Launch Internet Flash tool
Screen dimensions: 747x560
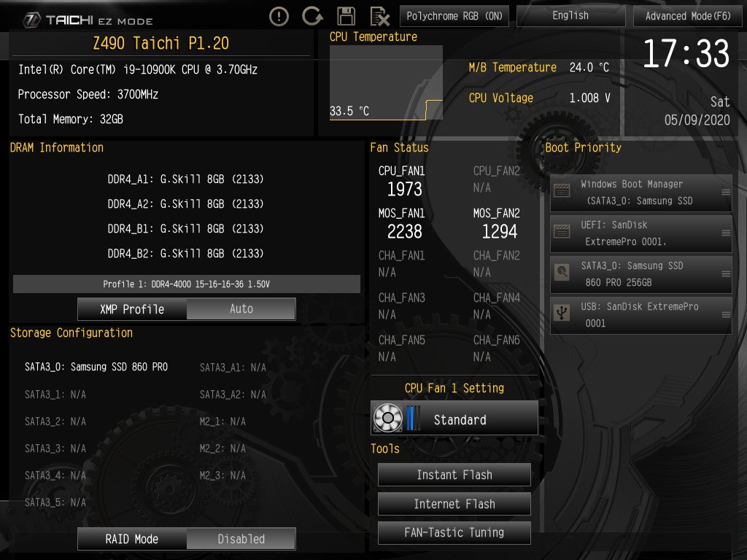[454, 504]
